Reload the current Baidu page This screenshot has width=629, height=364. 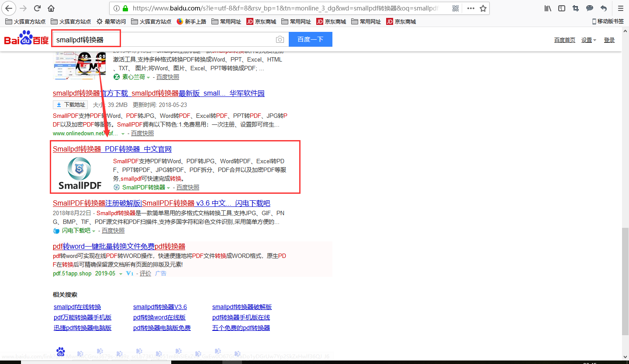coord(37,8)
